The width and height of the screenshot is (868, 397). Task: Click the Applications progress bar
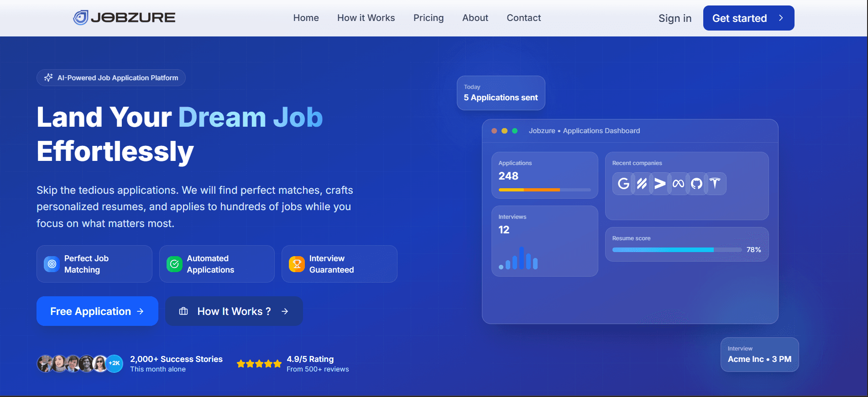(x=545, y=190)
